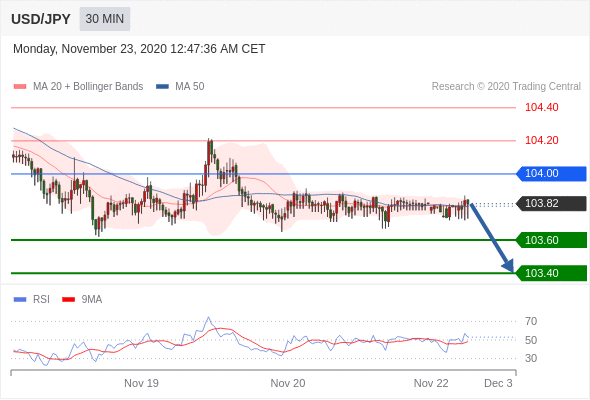590x400 pixels.
Task: Select the green 103.60 support tag
Action: [x=551, y=240]
